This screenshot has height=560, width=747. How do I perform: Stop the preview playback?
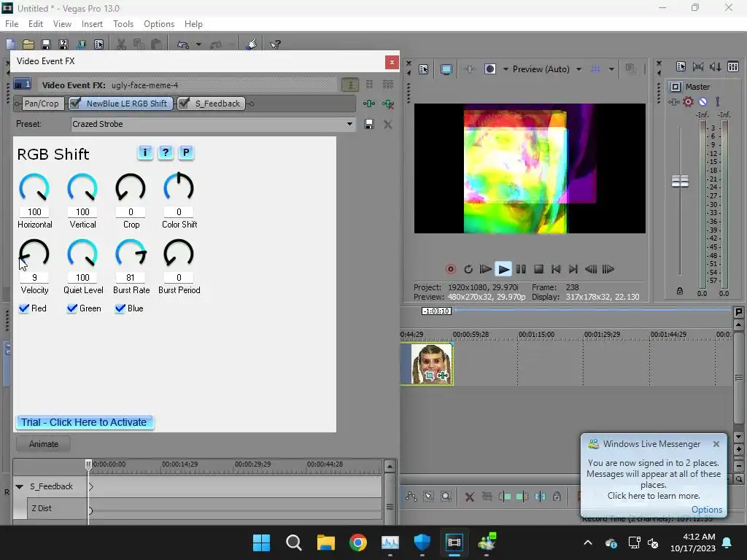[538, 269]
